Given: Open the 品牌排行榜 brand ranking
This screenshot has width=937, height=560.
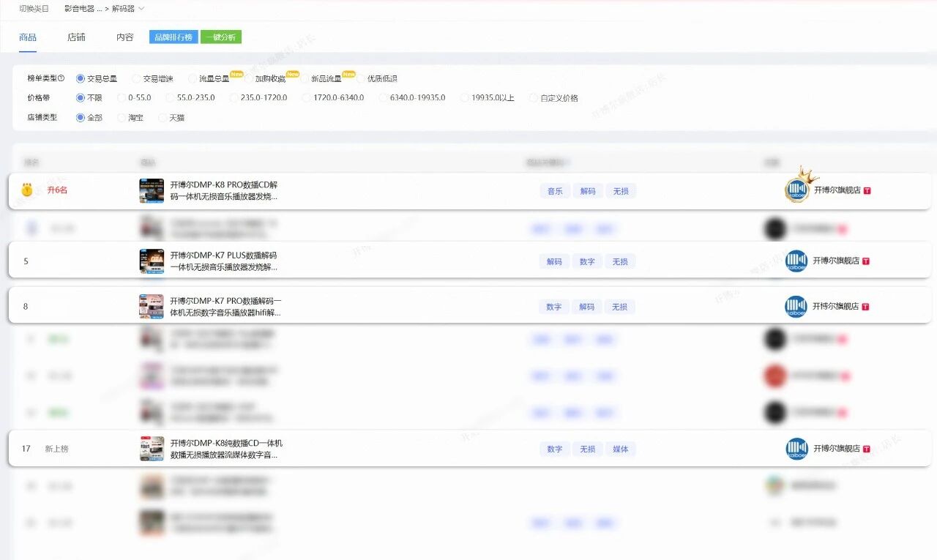Looking at the screenshot, I should 173,37.
